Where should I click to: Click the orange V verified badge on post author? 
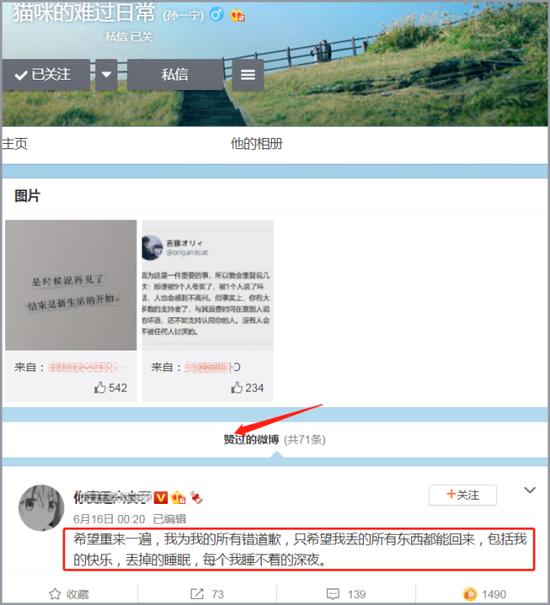161,497
